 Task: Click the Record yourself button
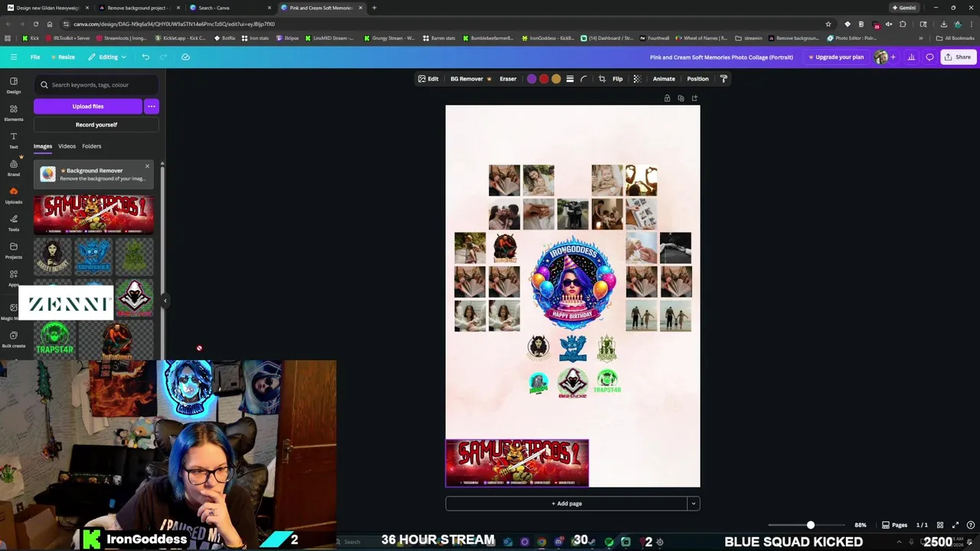point(96,125)
